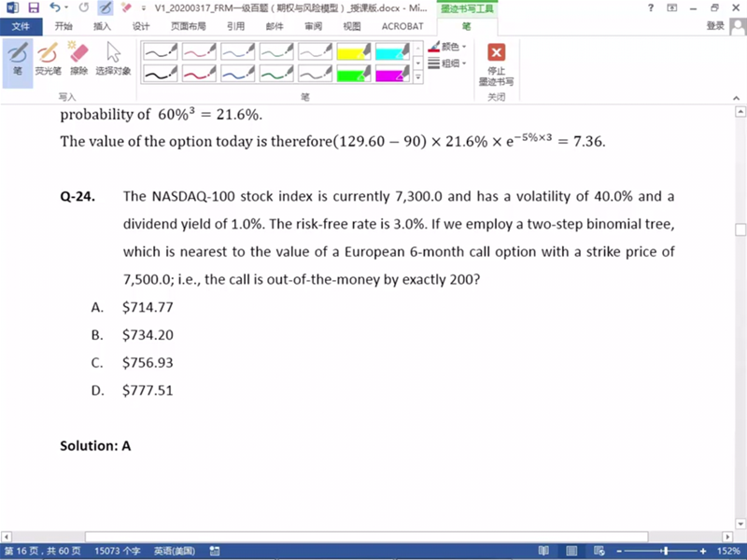Choose the thick blue pen style

[238, 74]
